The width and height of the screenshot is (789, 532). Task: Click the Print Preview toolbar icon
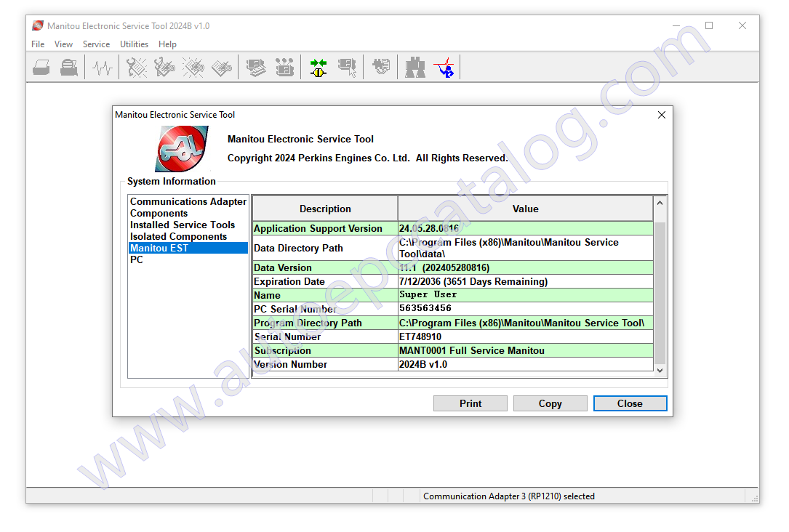coord(69,68)
